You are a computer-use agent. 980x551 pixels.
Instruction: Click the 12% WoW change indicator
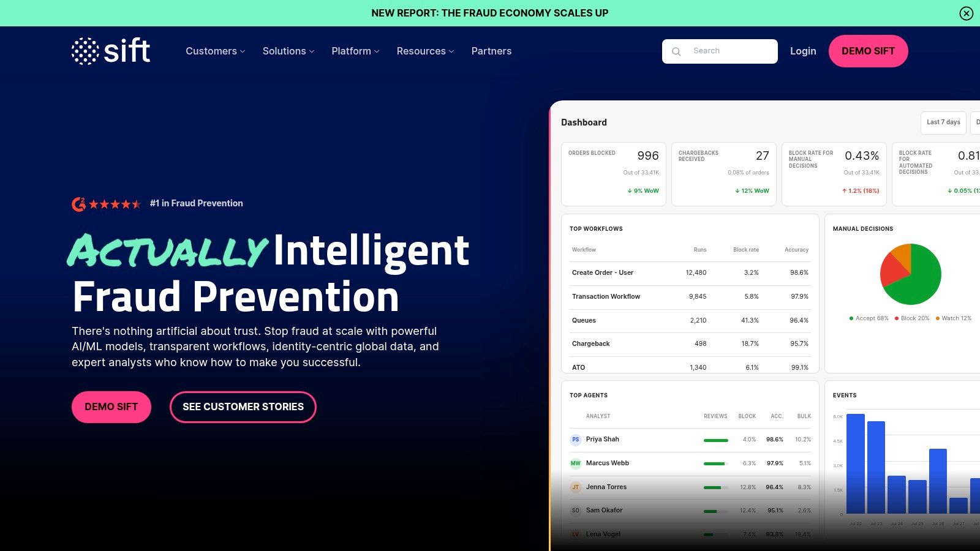tap(752, 191)
